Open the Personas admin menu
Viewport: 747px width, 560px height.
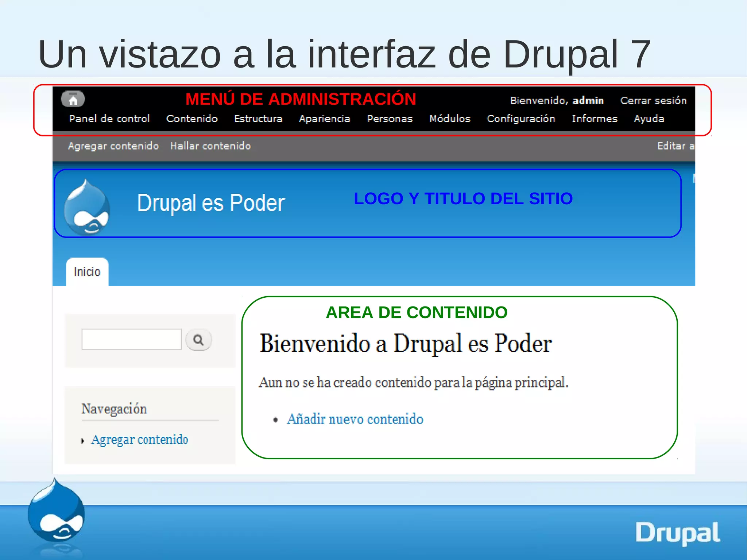click(390, 119)
